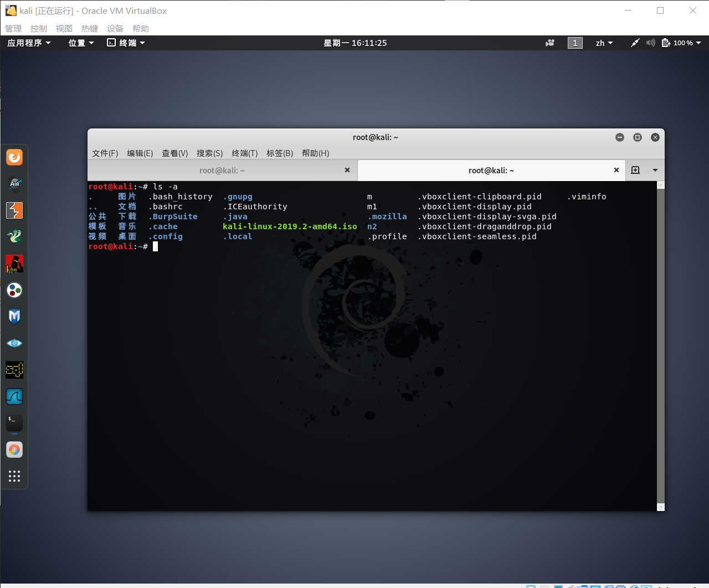Open Aircrack-ng from the dock
This screenshot has width=709, height=588.
tap(14, 183)
